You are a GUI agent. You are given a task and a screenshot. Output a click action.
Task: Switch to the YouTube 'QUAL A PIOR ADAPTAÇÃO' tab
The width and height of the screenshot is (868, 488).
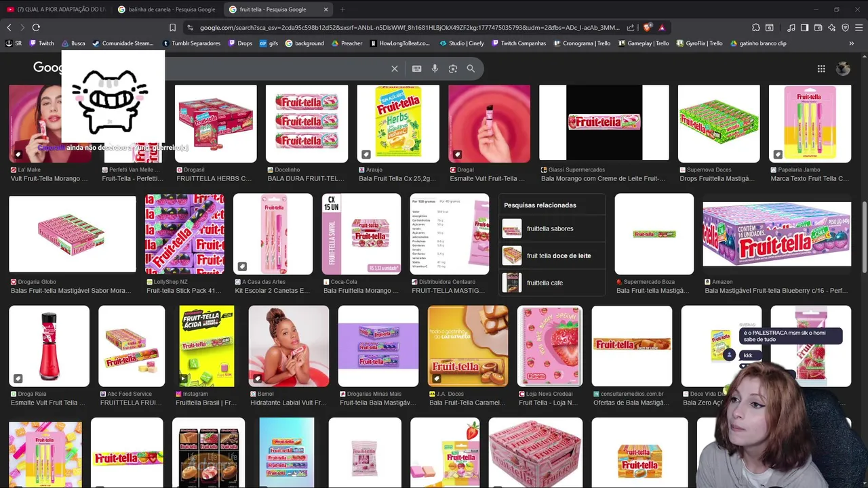[56, 9]
